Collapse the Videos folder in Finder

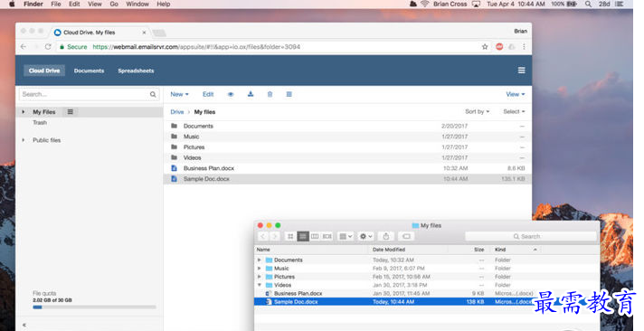(260, 285)
